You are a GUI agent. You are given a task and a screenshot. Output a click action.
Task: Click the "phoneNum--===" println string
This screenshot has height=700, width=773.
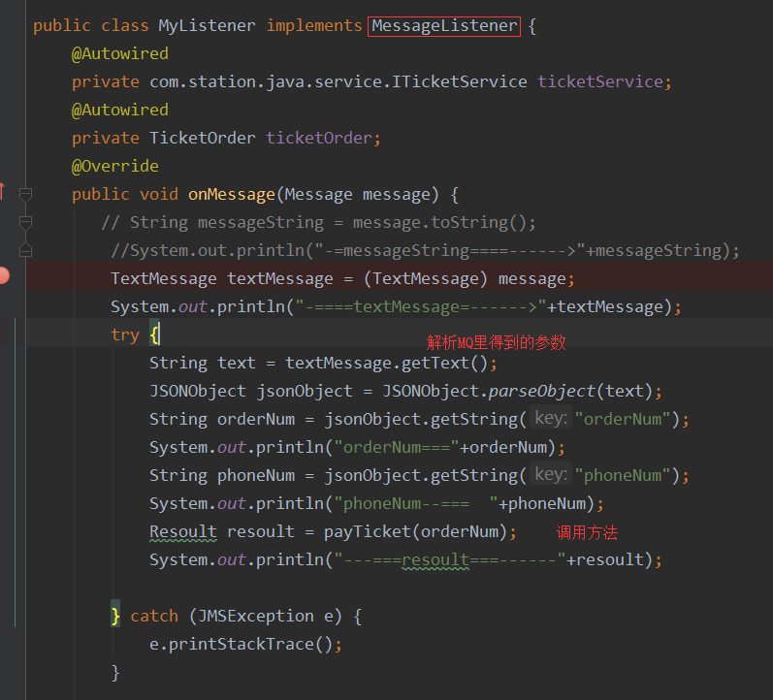(415, 504)
